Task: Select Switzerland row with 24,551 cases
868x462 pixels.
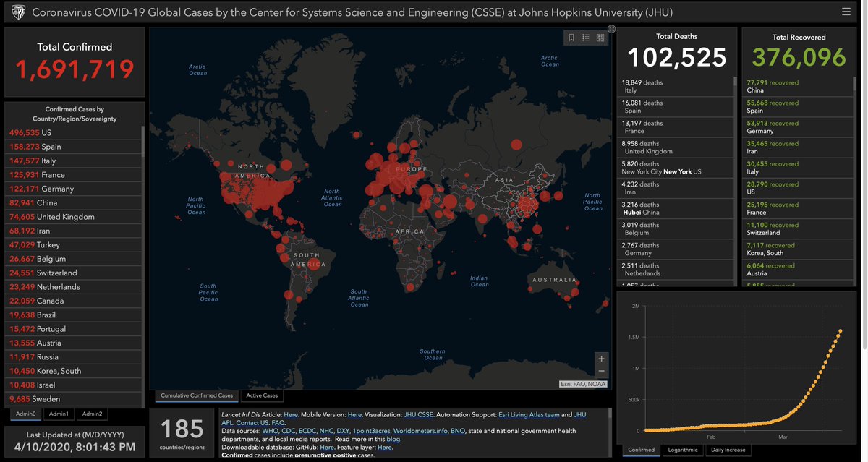Action: (74, 273)
